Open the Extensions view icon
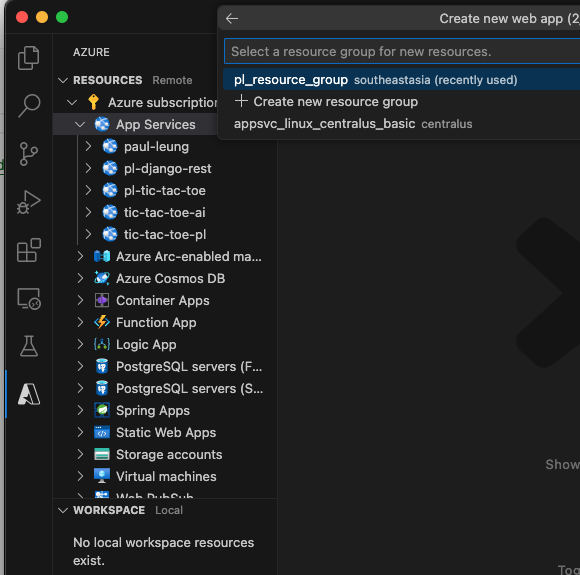Image resolution: width=580 pixels, height=575 pixels. (x=28, y=250)
